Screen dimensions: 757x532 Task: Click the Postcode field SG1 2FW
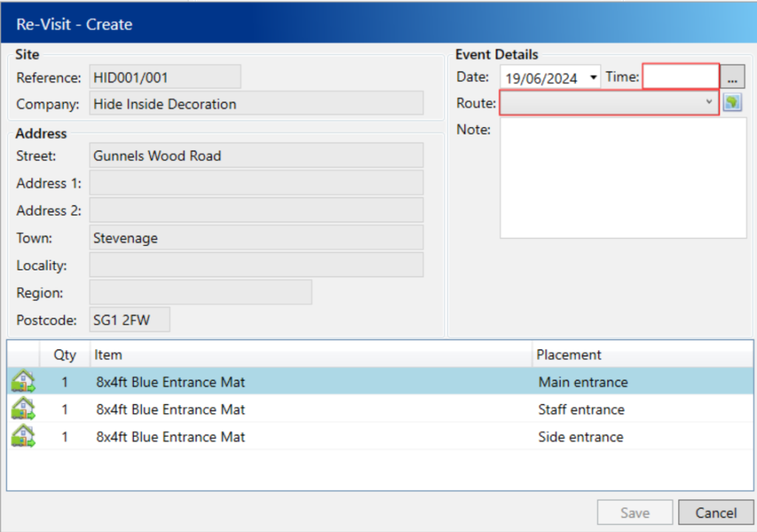point(129,320)
